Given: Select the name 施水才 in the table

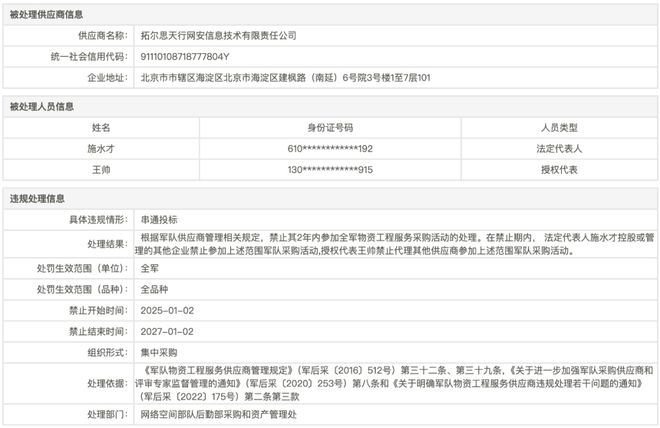Looking at the screenshot, I should pyautogui.click(x=101, y=149).
